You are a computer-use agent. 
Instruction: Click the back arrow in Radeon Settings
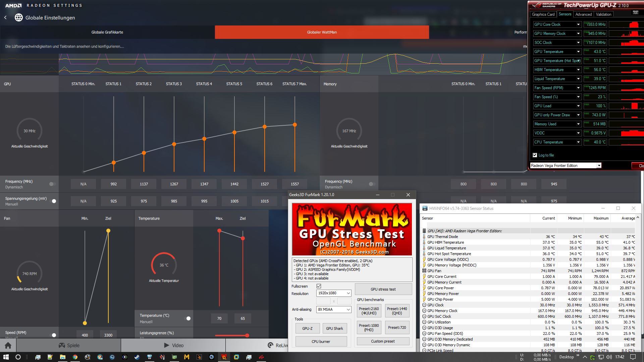click(x=5, y=17)
